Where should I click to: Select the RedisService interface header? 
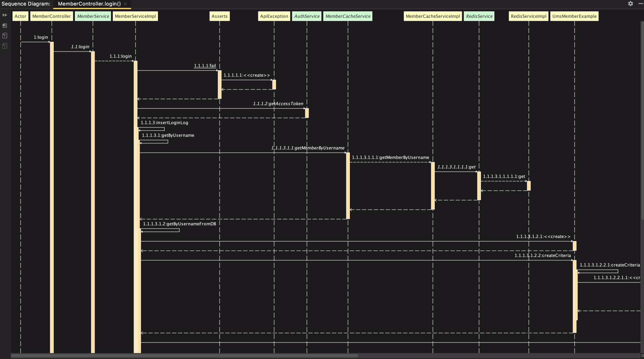[479, 16]
